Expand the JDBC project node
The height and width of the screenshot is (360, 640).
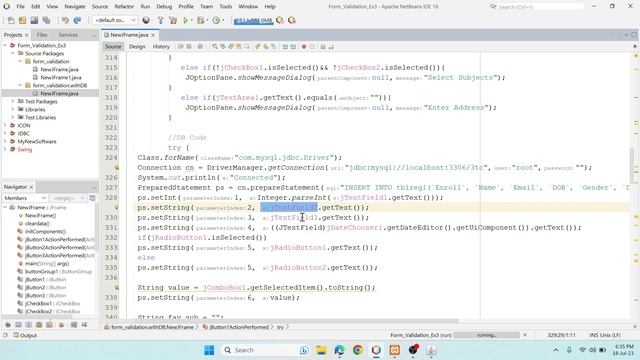click(5, 133)
